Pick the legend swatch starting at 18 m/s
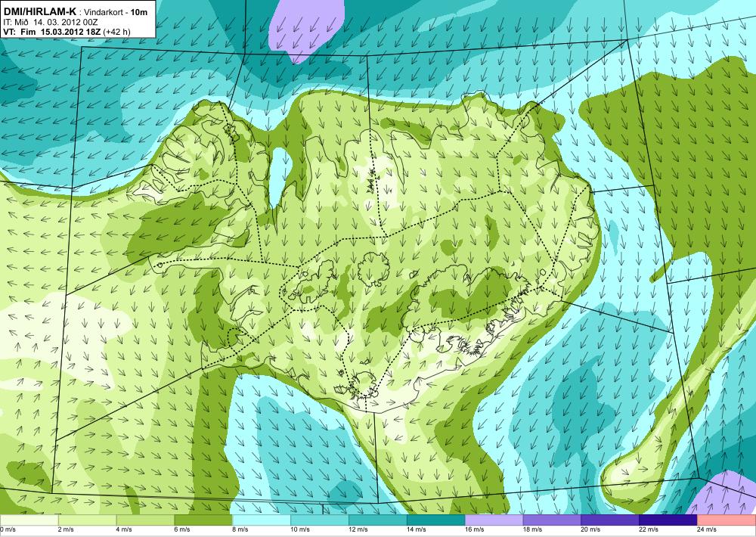The height and width of the screenshot is (537, 756). [x=552, y=520]
